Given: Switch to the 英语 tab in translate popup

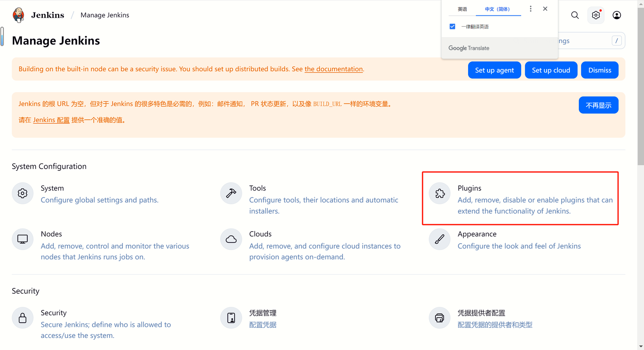Looking at the screenshot, I should pyautogui.click(x=462, y=9).
